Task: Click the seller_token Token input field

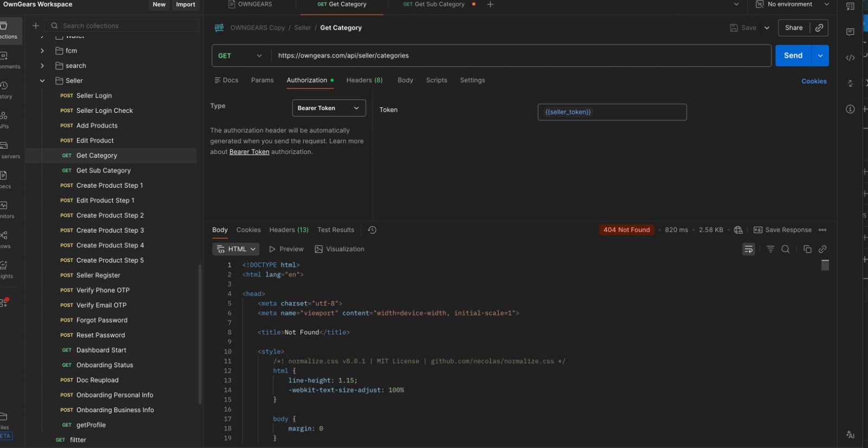Action: [611, 112]
